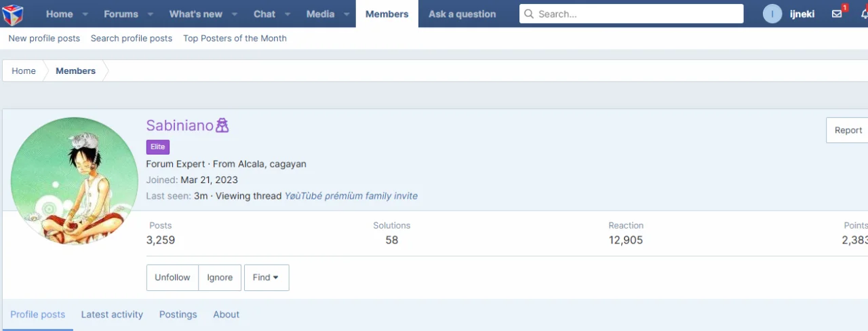View Sabiniano's profile avatar picture
This screenshot has height=331, width=868.
75,181
